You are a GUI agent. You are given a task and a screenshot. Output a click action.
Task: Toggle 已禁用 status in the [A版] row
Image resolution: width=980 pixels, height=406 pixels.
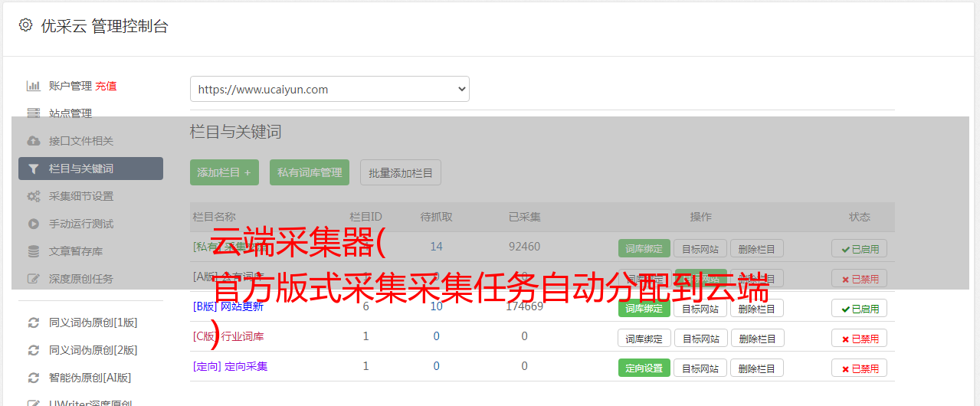860,278
